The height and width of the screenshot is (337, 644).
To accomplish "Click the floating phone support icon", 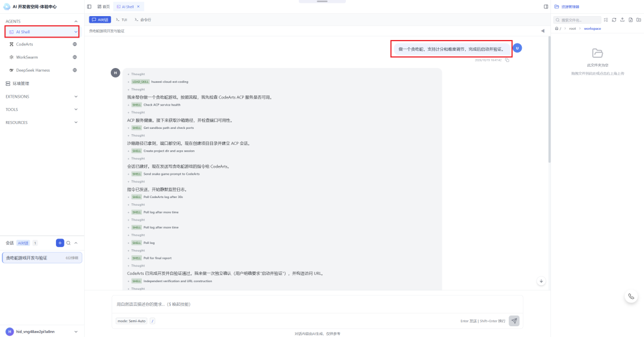I will (631, 296).
